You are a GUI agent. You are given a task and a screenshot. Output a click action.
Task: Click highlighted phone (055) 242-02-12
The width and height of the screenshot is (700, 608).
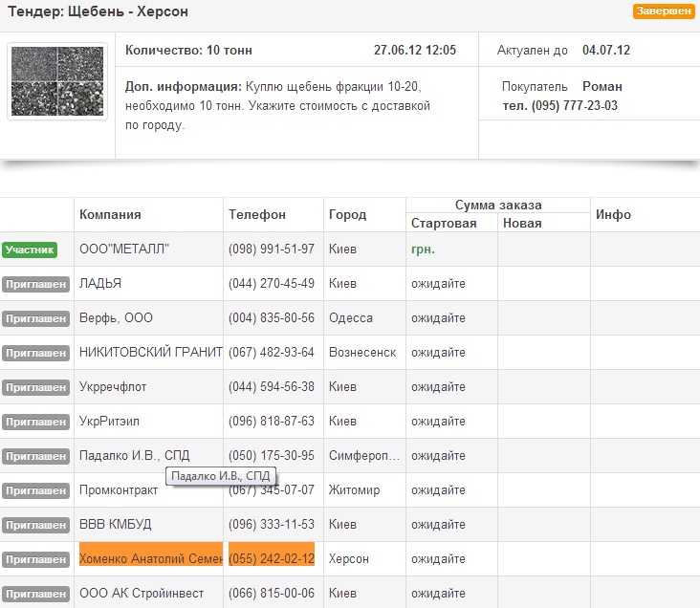pyautogui.click(x=272, y=559)
